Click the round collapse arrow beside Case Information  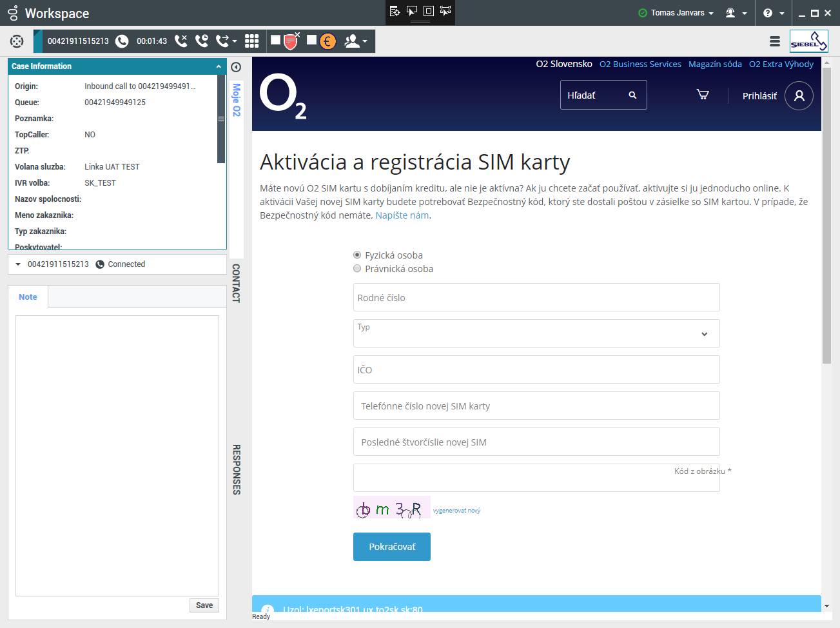(236, 67)
